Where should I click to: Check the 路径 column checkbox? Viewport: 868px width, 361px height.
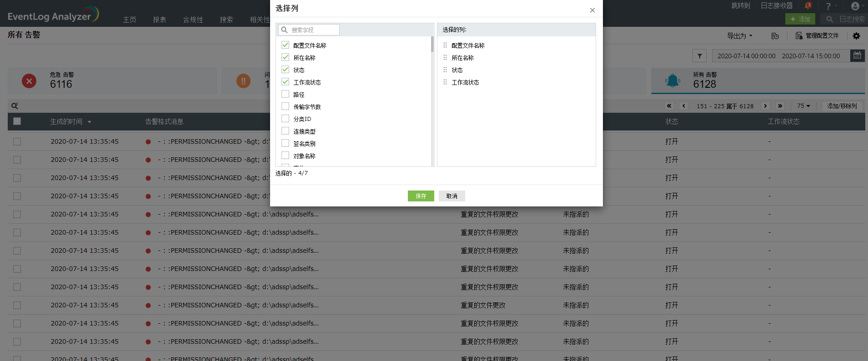click(x=285, y=94)
